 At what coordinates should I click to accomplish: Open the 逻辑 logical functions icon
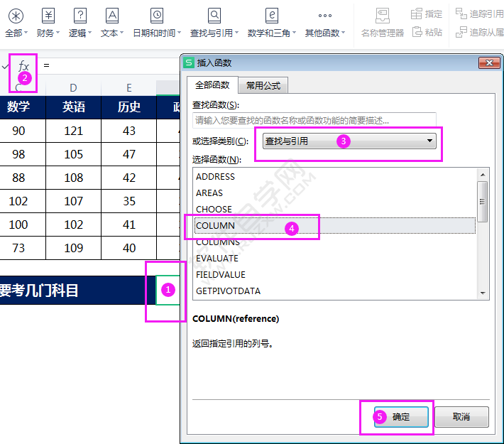pyautogui.click(x=80, y=16)
